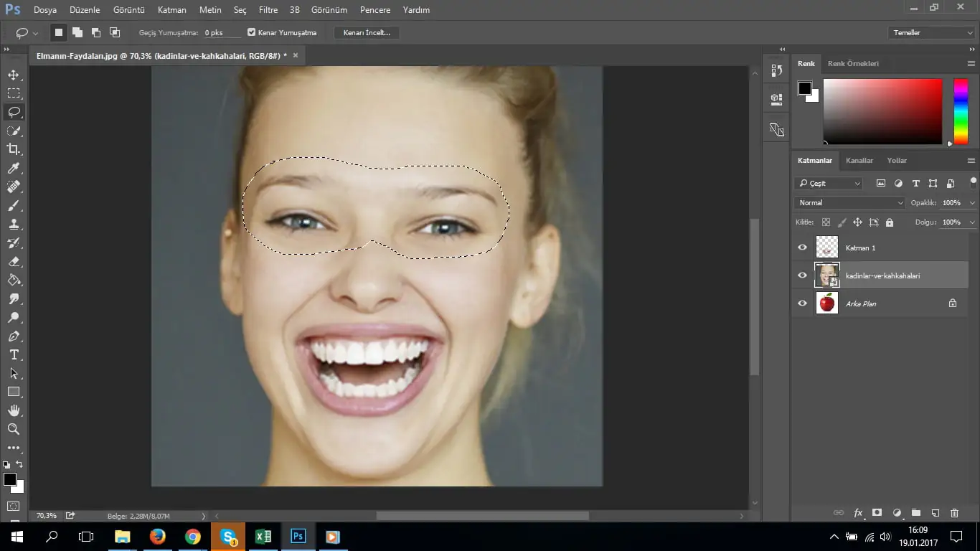Uncheck the Kenar Yumuşatma checkbox
Screen dimensions: 980x551
(x=251, y=32)
